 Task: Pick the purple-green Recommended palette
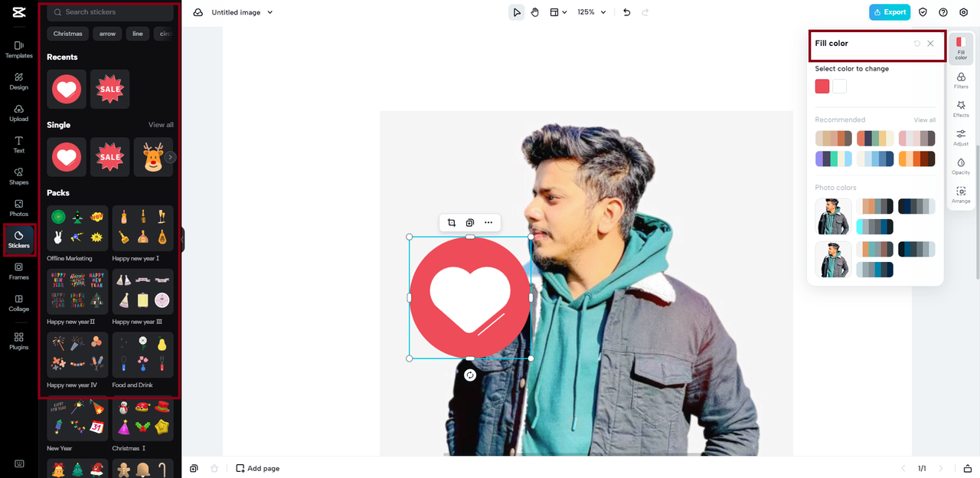[834, 159]
